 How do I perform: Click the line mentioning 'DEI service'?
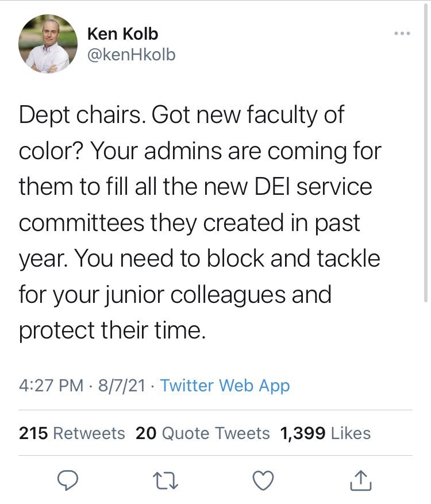(x=195, y=186)
